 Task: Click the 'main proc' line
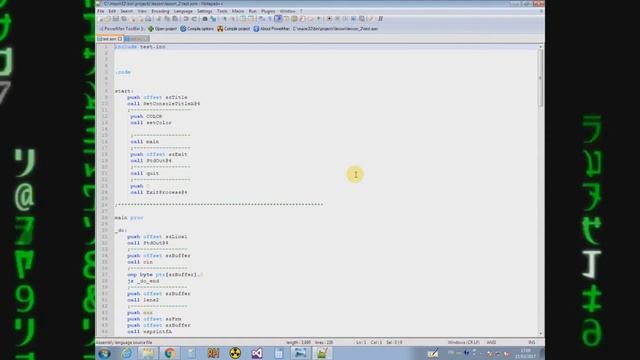tap(129, 218)
